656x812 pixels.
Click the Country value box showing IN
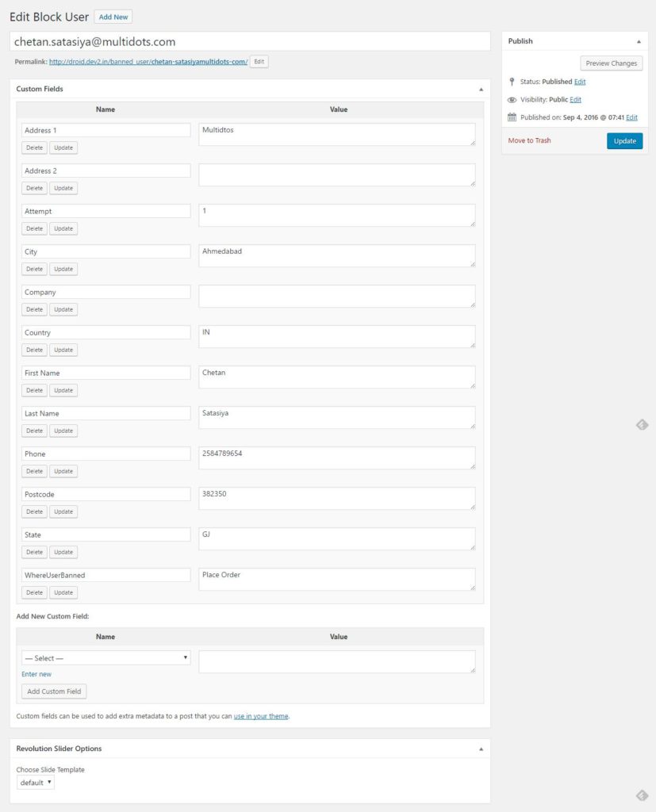pos(337,336)
